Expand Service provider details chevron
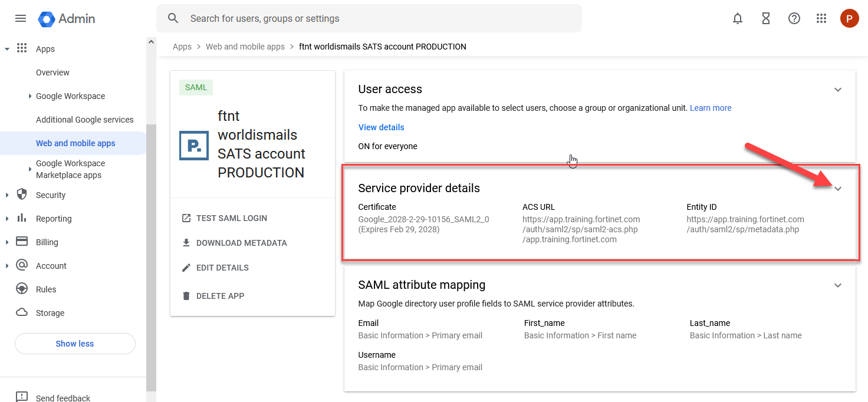The width and height of the screenshot is (868, 402). (x=838, y=189)
